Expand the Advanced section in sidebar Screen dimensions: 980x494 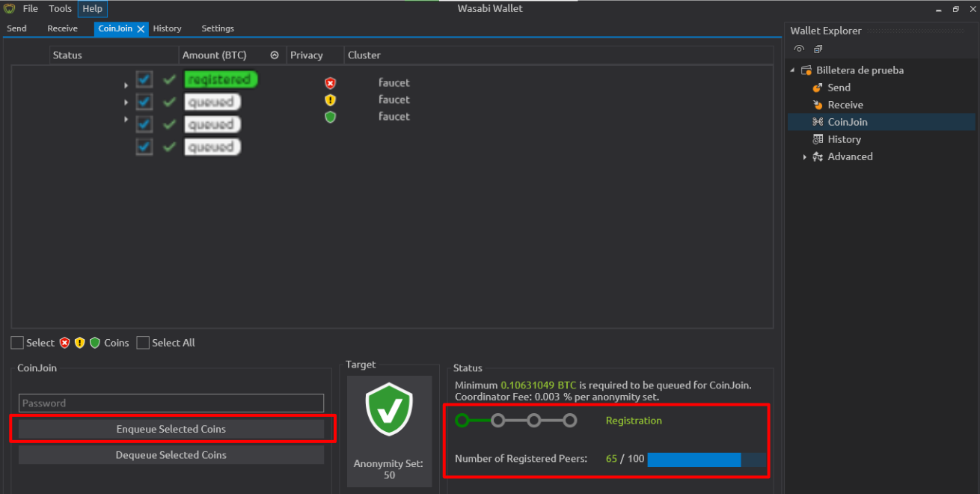pos(805,156)
